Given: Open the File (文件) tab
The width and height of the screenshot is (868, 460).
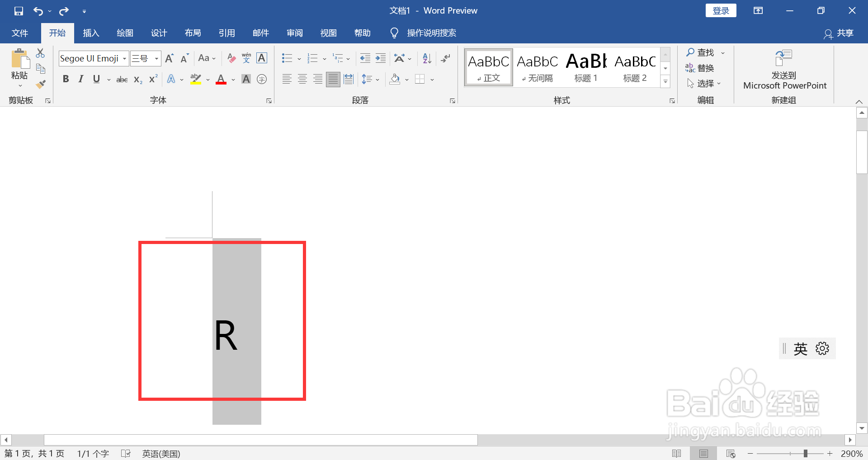Looking at the screenshot, I should [x=20, y=33].
